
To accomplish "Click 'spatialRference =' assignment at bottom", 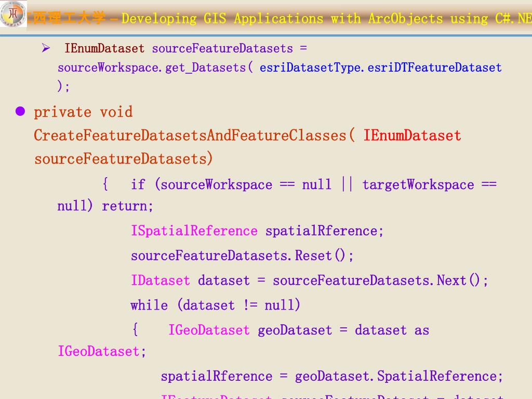I will click(224, 376).
